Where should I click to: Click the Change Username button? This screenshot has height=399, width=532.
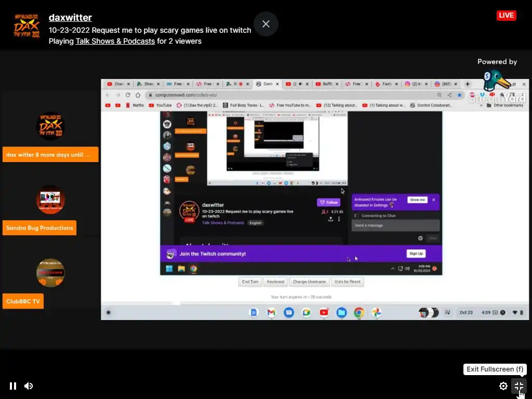[x=309, y=282]
